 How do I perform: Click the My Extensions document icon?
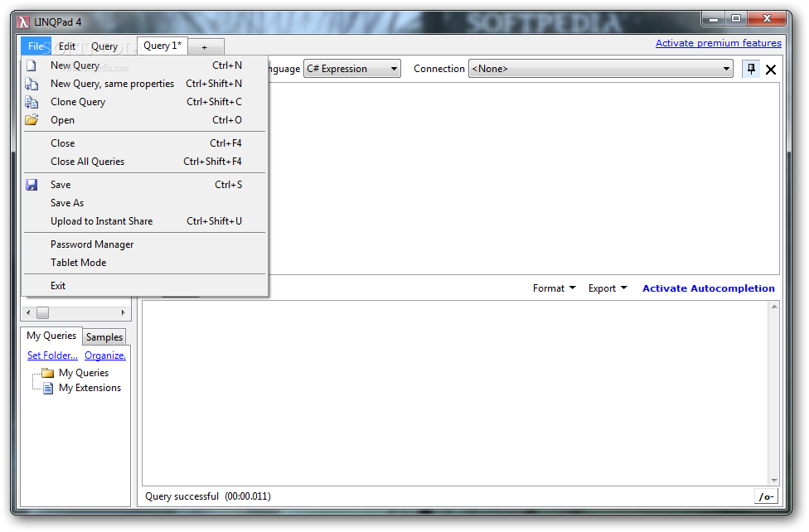click(48, 388)
